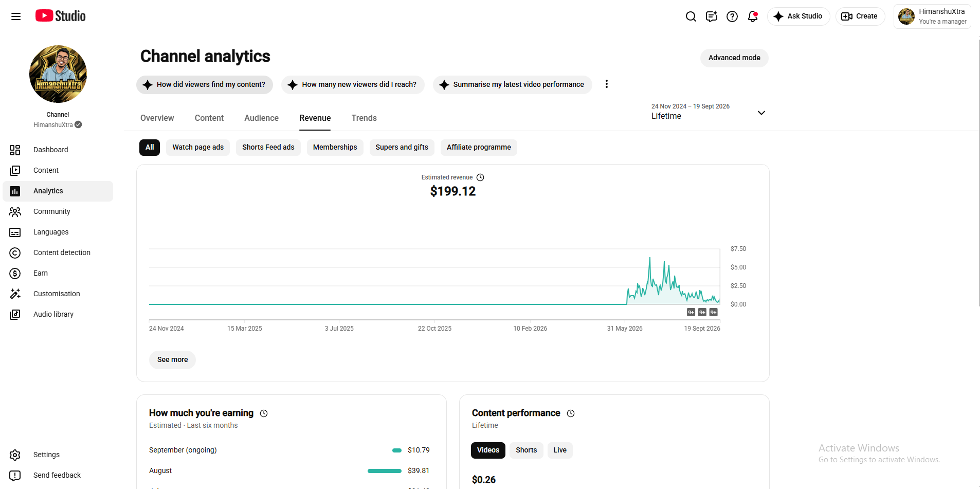Image resolution: width=980 pixels, height=489 pixels.
Task: Click the clock icon beside Estimated revenue
Action: pyautogui.click(x=480, y=177)
